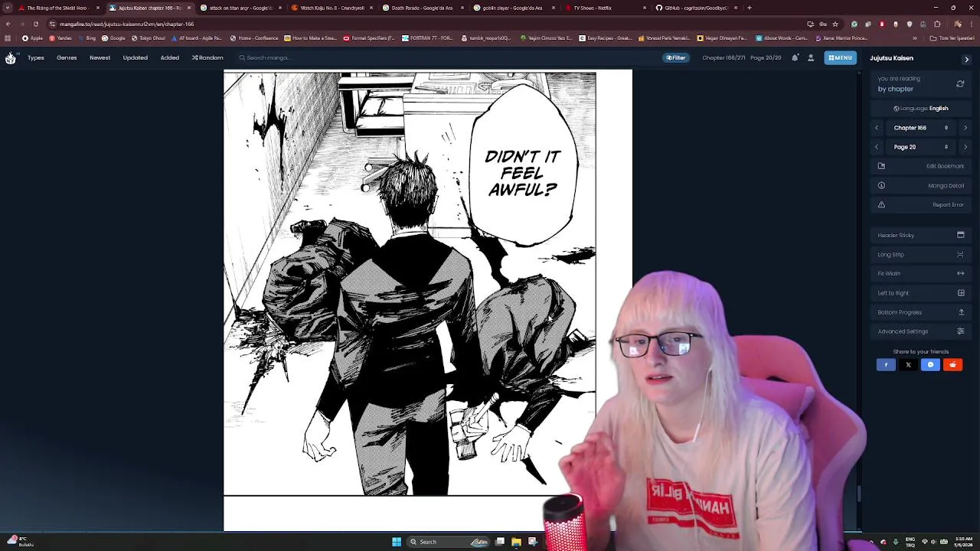Open the Easy Recipes bookmark
The height and width of the screenshot is (551, 980).
click(x=606, y=37)
